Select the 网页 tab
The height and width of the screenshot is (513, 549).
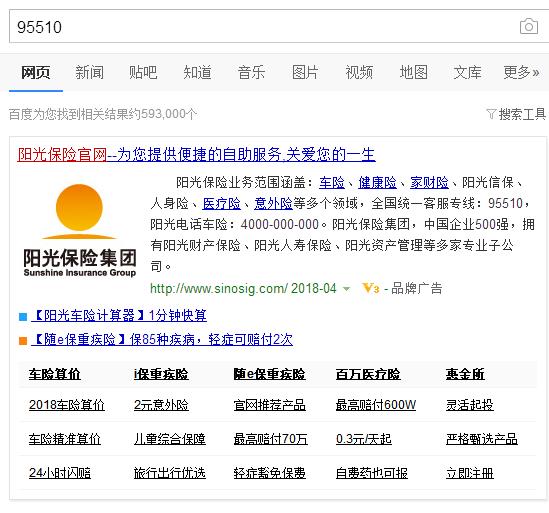(x=36, y=72)
